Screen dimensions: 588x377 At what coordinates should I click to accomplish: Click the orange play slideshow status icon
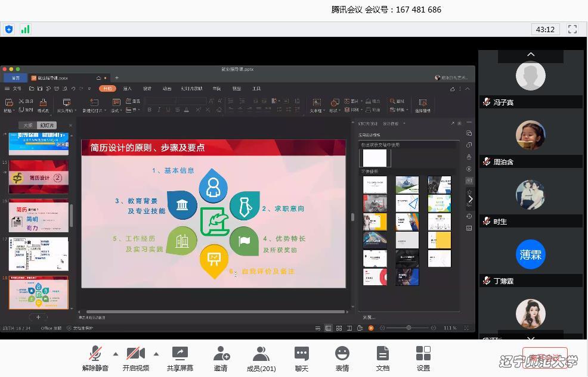tap(371, 328)
